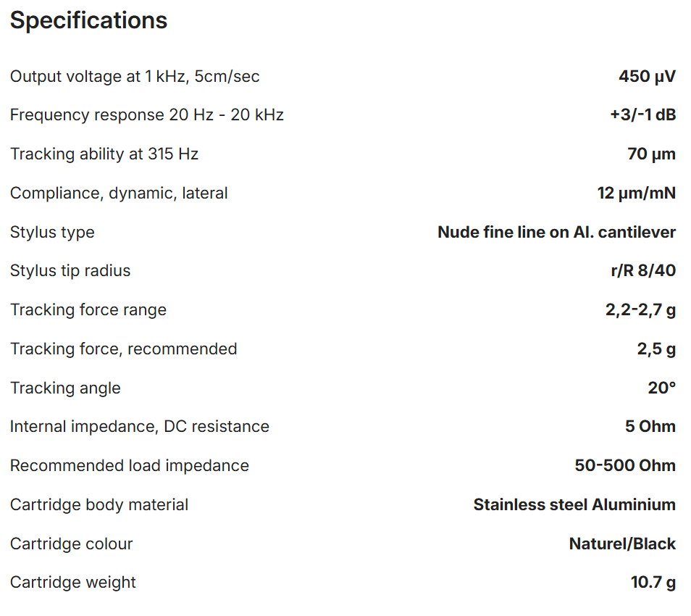Click the Compliance, dynamic, lateral label

pyautogui.click(x=119, y=193)
